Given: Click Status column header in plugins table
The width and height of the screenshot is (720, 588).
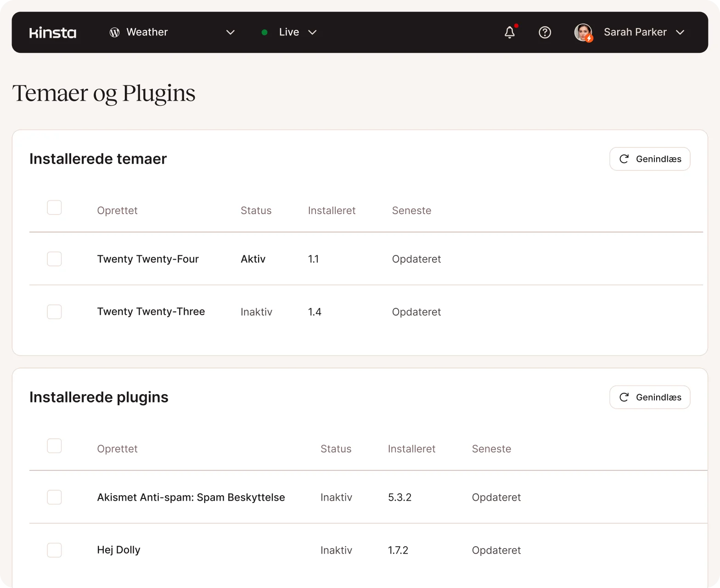Looking at the screenshot, I should (x=336, y=449).
